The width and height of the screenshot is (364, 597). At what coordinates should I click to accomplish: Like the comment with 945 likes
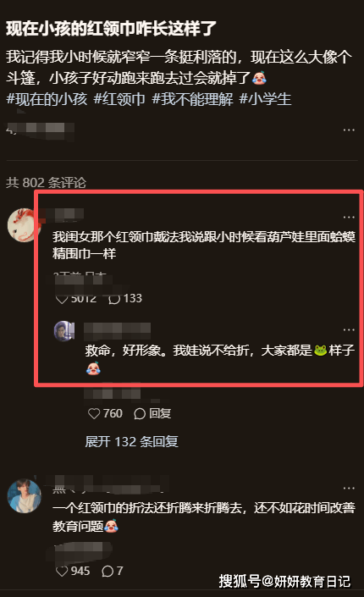coord(62,571)
